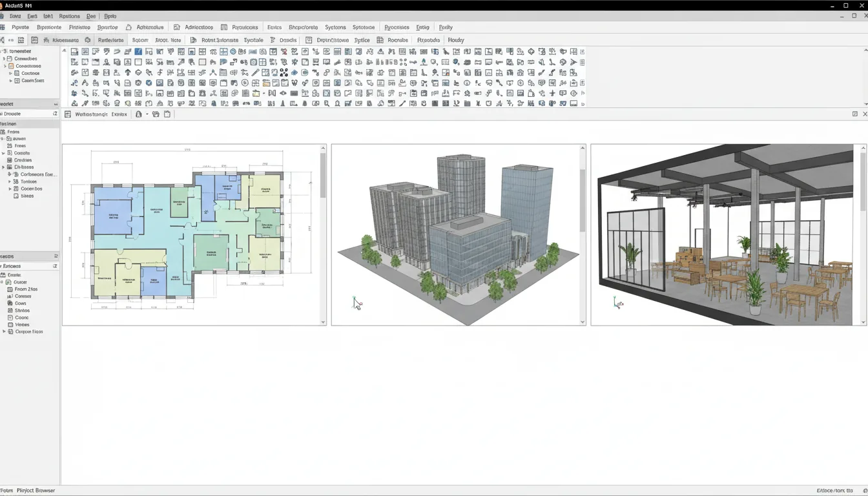Switch to the Systems ribbon tab
This screenshot has height=496, width=868.
(x=335, y=27)
